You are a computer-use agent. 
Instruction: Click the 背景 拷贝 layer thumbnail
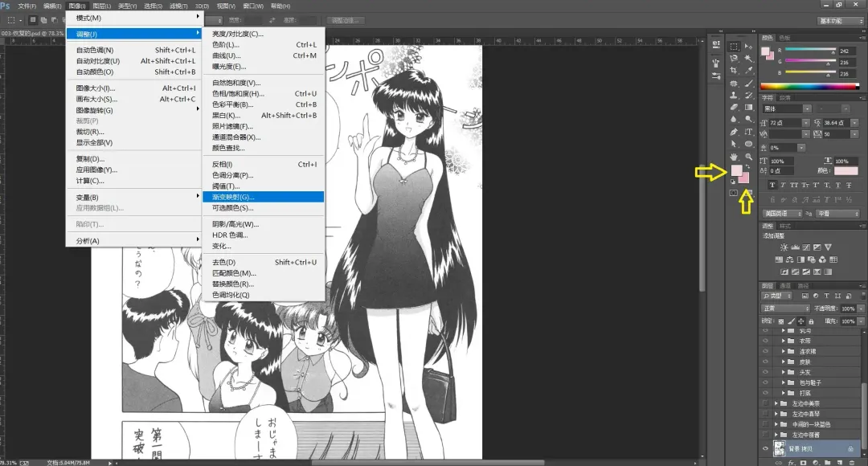click(x=779, y=447)
